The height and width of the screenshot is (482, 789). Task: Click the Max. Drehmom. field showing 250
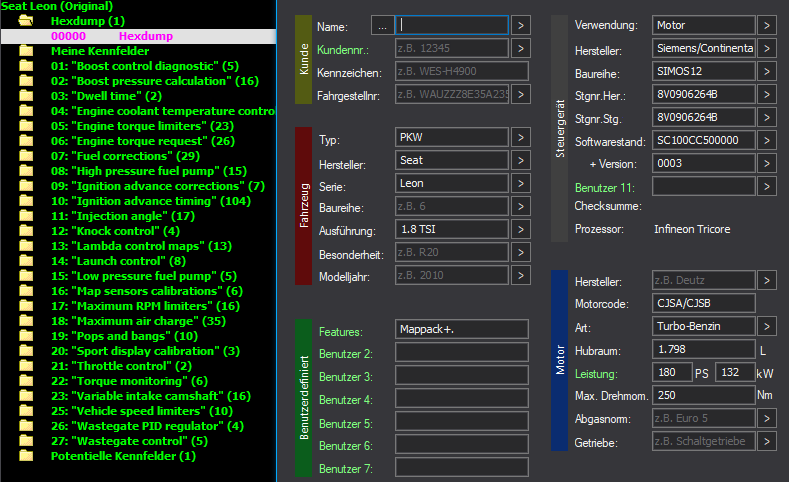704,395
